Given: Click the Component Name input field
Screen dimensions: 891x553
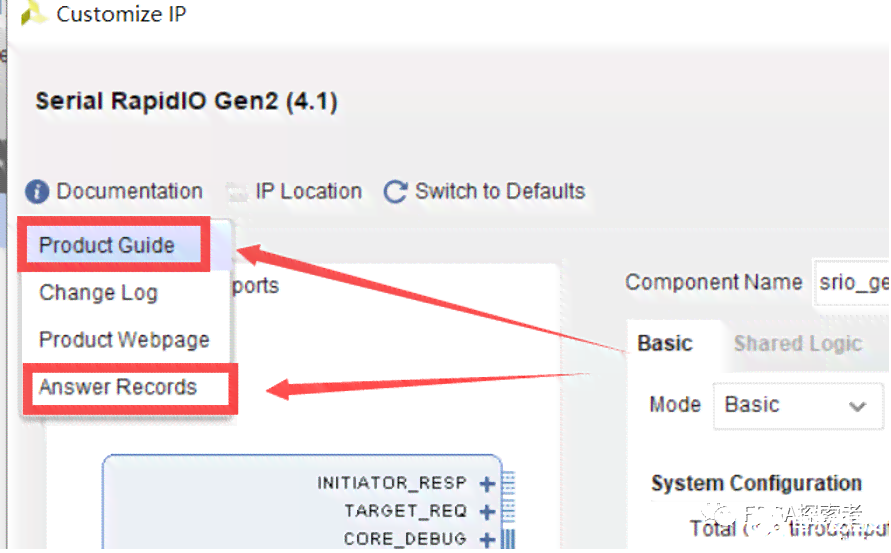Looking at the screenshot, I should tap(852, 282).
